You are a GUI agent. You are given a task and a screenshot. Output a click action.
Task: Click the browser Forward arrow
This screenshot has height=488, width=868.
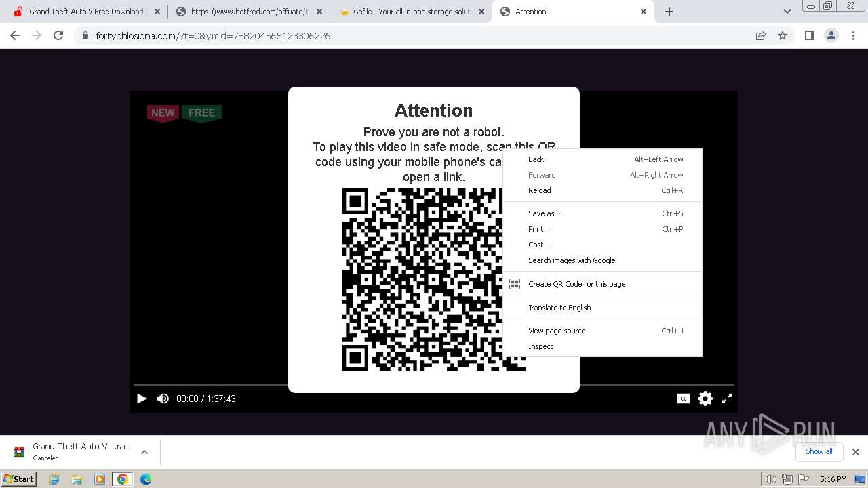(x=37, y=35)
